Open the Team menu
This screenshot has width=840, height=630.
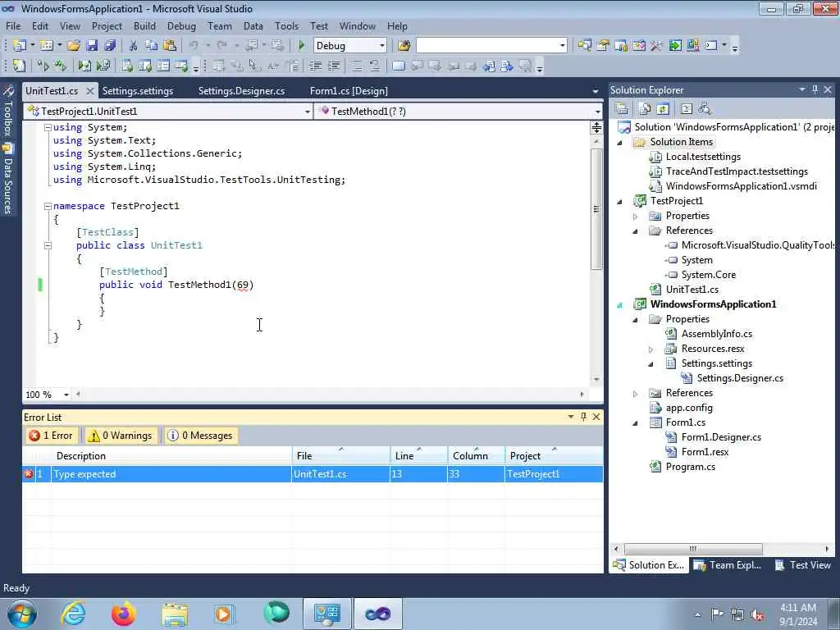(220, 25)
